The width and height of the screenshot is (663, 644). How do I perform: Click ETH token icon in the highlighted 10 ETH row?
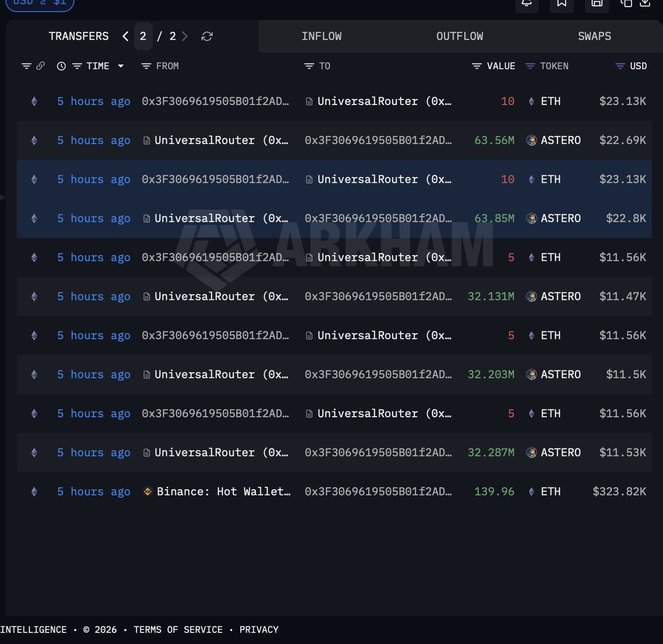click(x=532, y=180)
